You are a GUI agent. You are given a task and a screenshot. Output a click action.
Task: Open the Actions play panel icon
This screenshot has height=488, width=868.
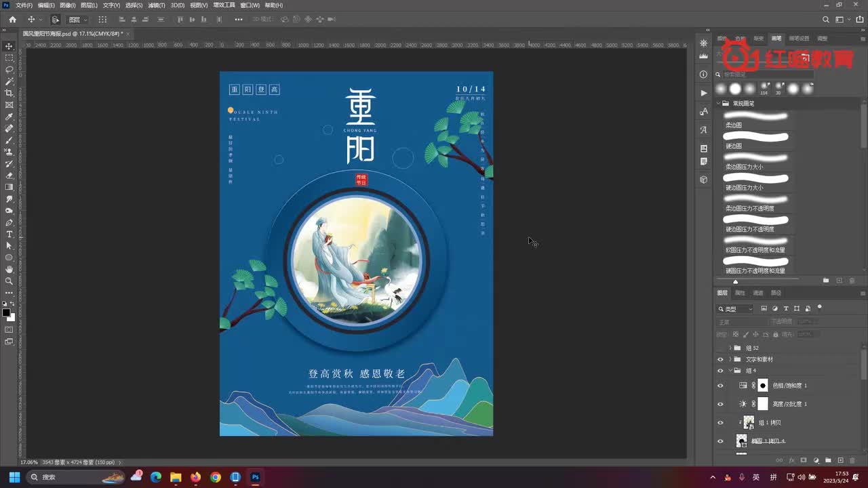click(703, 93)
